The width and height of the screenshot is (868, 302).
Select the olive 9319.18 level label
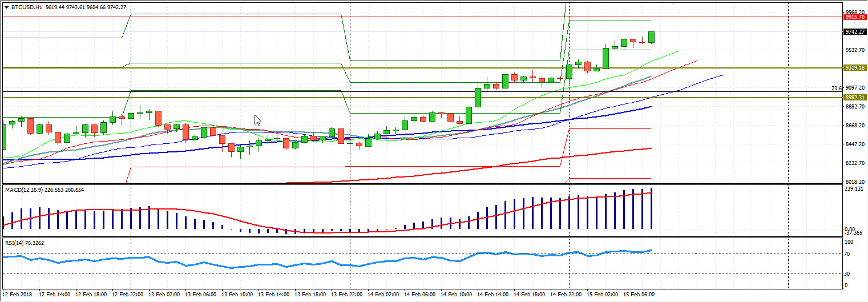pyautogui.click(x=855, y=68)
